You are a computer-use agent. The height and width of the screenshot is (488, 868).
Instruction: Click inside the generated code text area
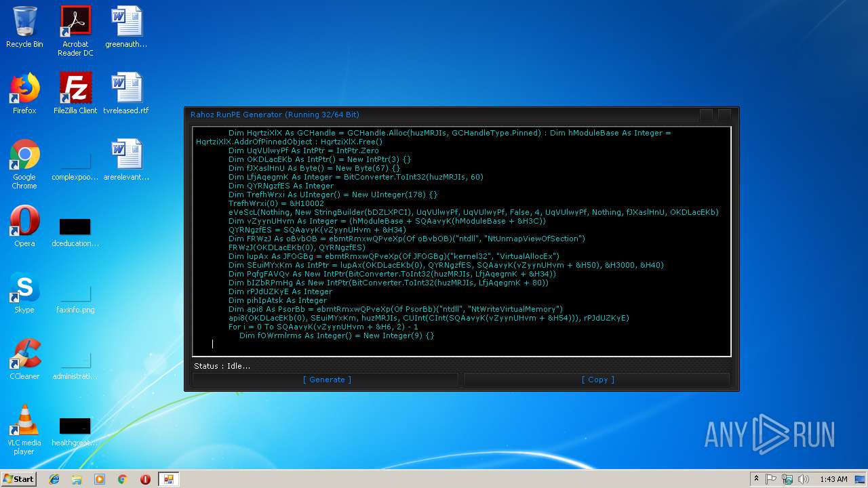click(461, 241)
